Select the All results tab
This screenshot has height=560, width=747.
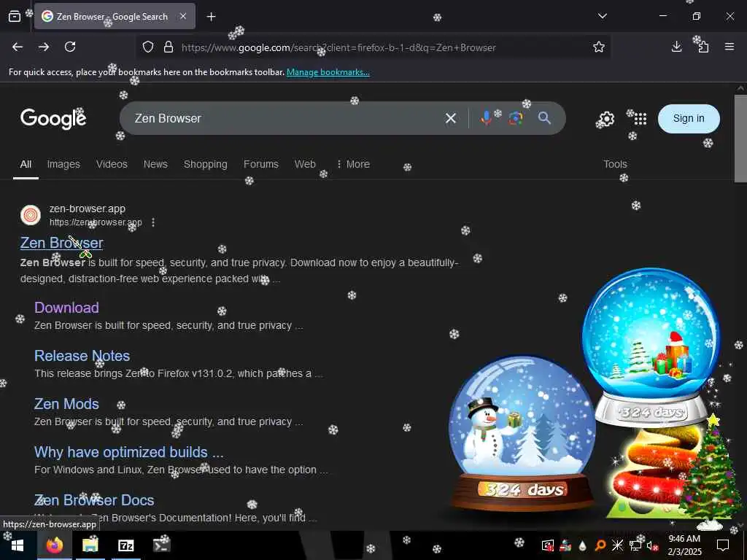click(26, 164)
